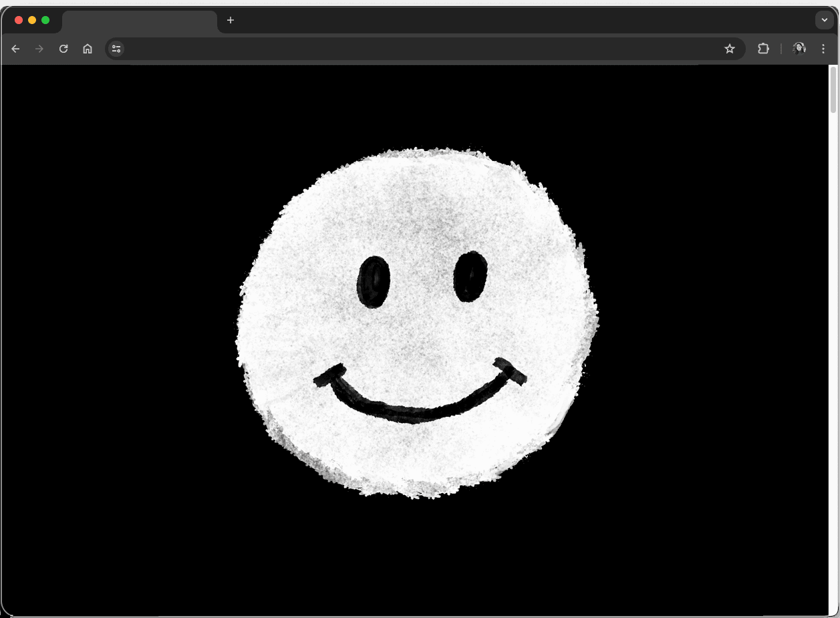The width and height of the screenshot is (840, 618).
Task: Open Chrome's three-dot menu
Action: point(823,49)
